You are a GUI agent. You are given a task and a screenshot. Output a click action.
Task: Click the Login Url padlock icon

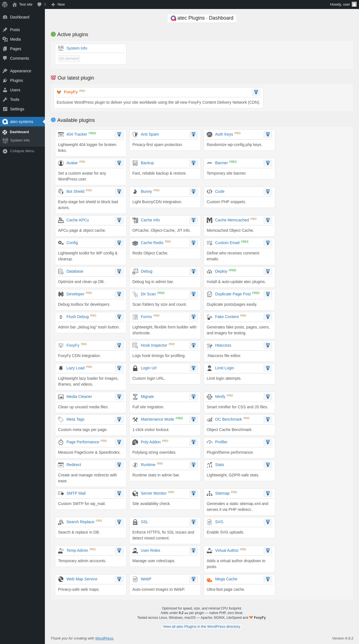135,368
